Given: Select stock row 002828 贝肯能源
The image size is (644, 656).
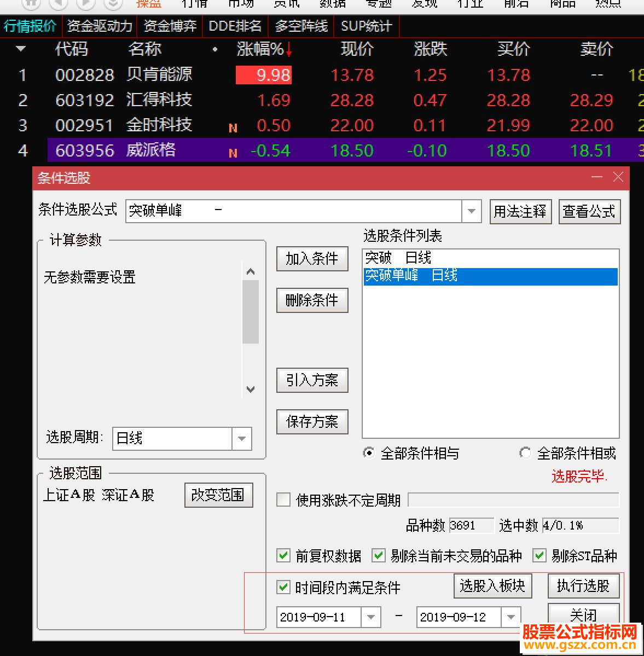Looking at the screenshot, I should [x=322, y=76].
